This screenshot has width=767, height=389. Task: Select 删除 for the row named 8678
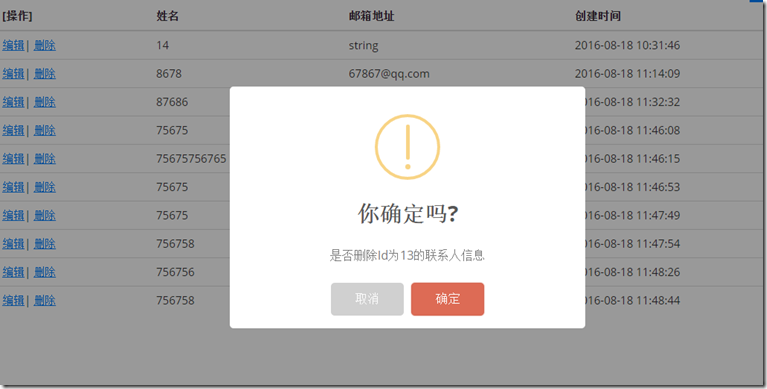click(45, 74)
